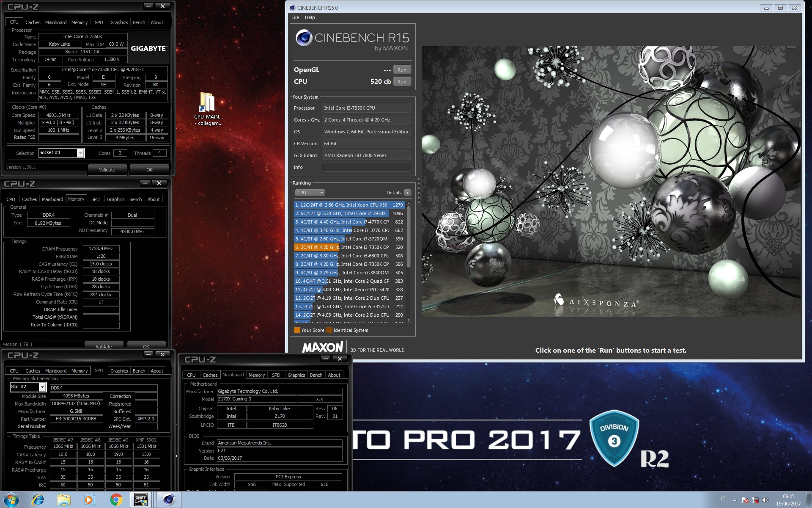Open Graphics tab in CPU-Z Memory window
The image size is (812, 508).
116,199
